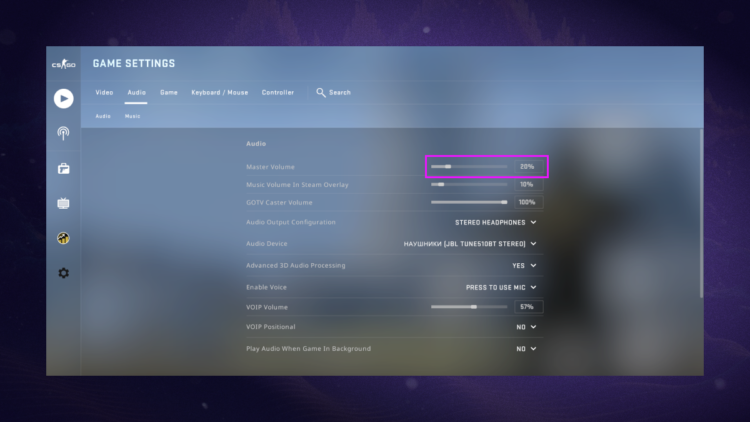
Task: Open the broadcast antenna sidebar icon
Action: 64,133
